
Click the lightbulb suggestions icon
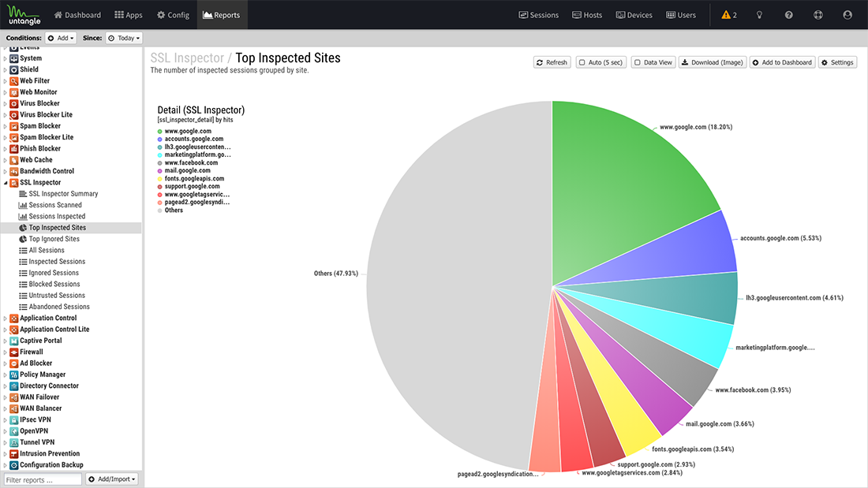[759, 15]
